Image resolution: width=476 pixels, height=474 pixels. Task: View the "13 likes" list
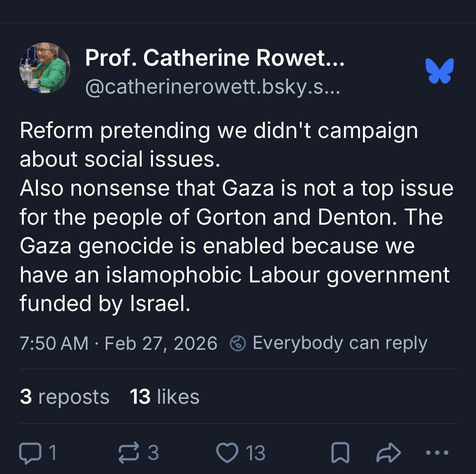pyautogui.click(x=164, y=397)
